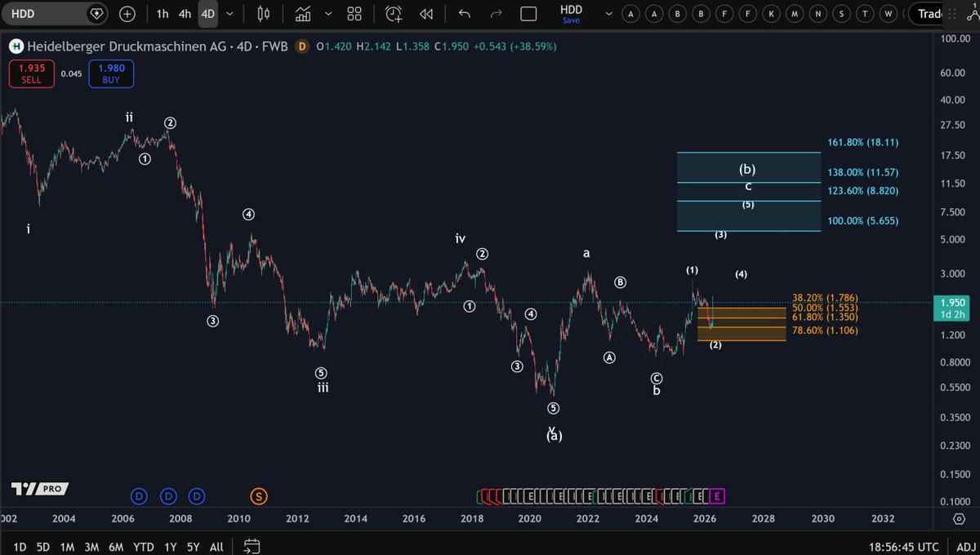Click the Save link below HDD
The width and height of the screenshot is (980, 555).
point(572,20)
